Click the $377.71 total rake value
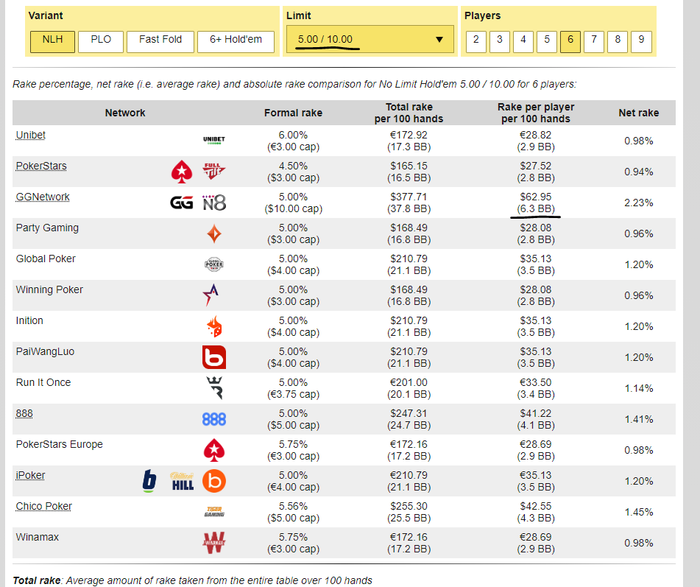 click(408, 197)
